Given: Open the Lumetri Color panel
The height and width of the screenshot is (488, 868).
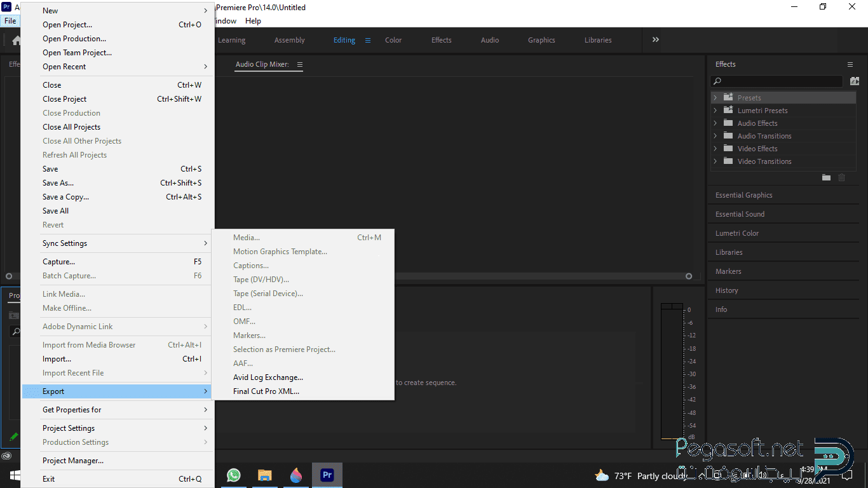Looking at the screenshot, I should pyautogui.click(x=737, y=233).
